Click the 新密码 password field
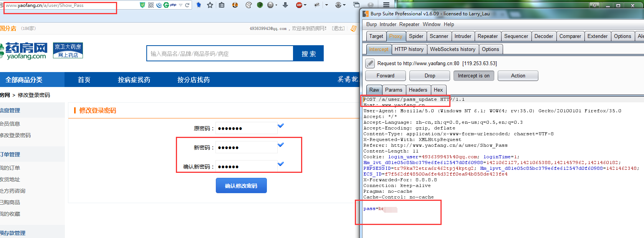 (x=246, y=148)
